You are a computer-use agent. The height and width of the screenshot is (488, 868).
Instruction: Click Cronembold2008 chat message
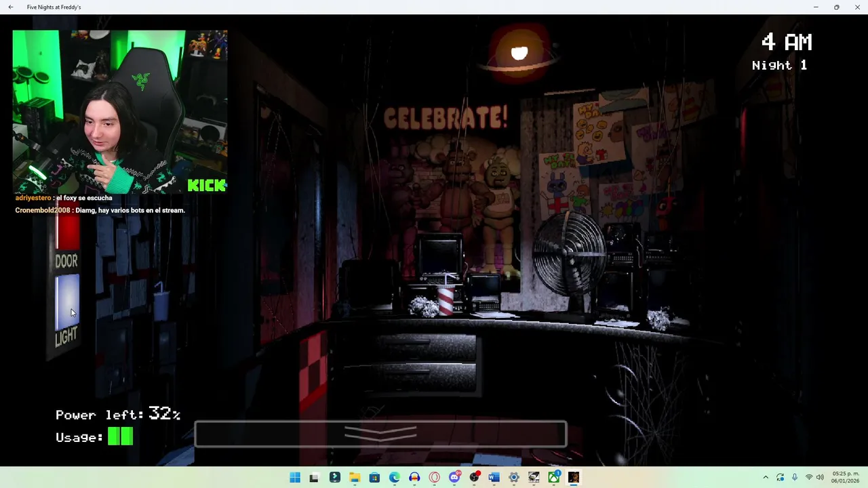coord(100,210)
